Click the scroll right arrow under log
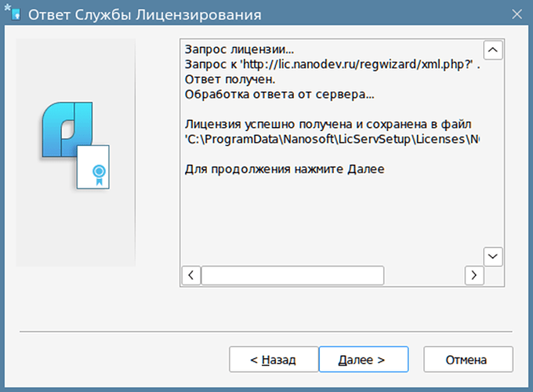 (474, 275)
